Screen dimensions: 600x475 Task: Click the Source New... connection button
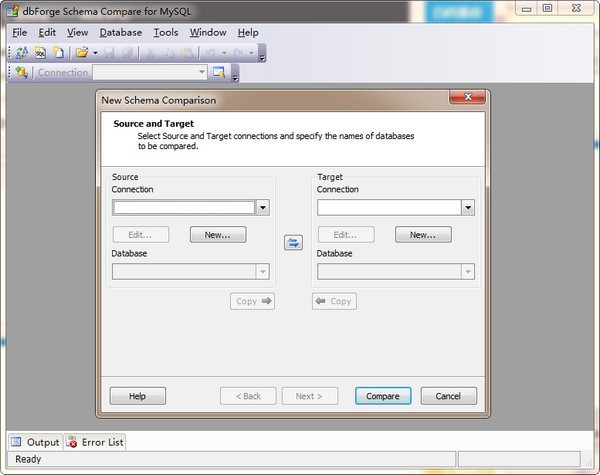tap(218, 235)
